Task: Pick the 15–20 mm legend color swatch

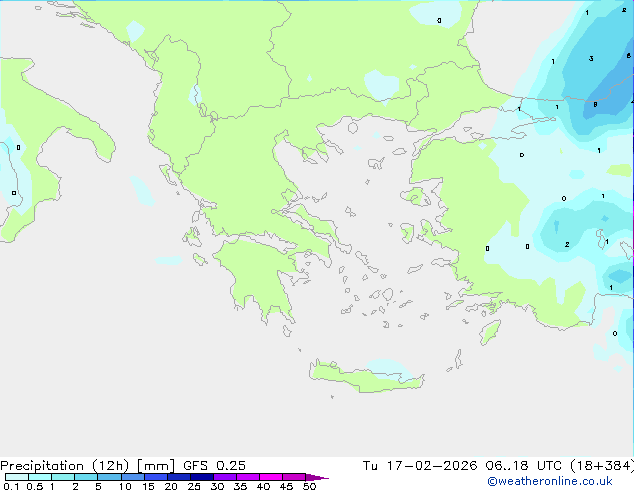Action: point(155,477)
